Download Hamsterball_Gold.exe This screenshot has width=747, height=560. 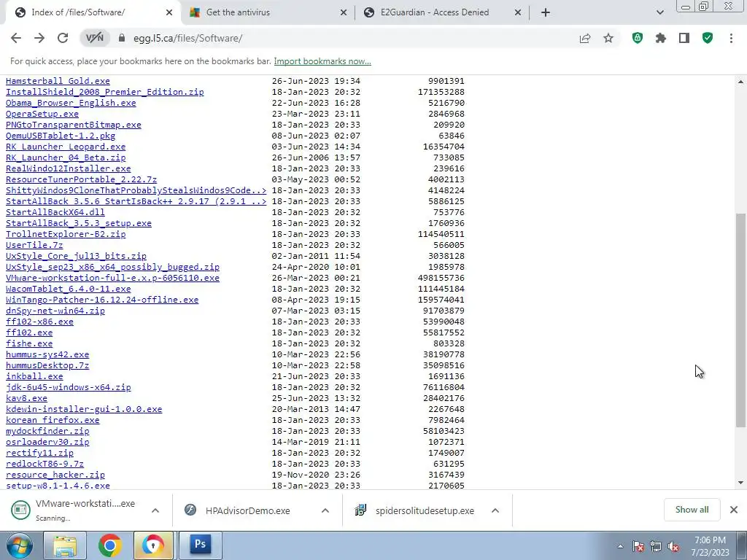tap(58, 81)
